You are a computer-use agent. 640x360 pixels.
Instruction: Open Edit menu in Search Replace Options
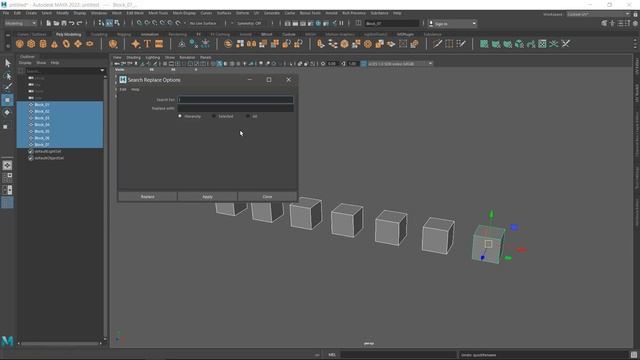point(123,89)
